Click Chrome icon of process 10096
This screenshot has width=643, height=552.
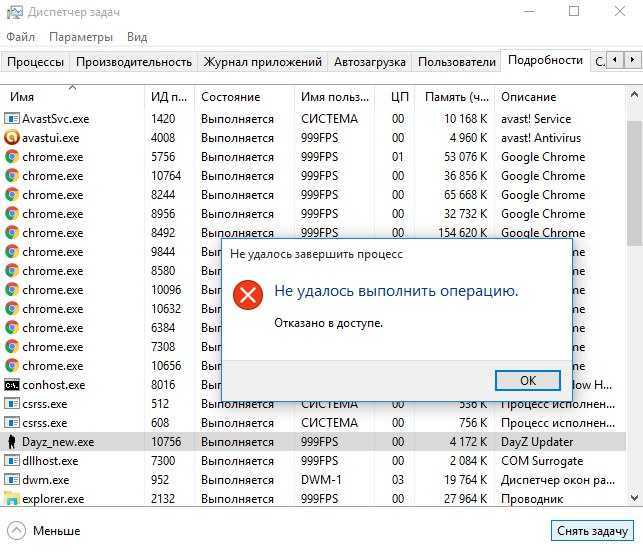11,290
